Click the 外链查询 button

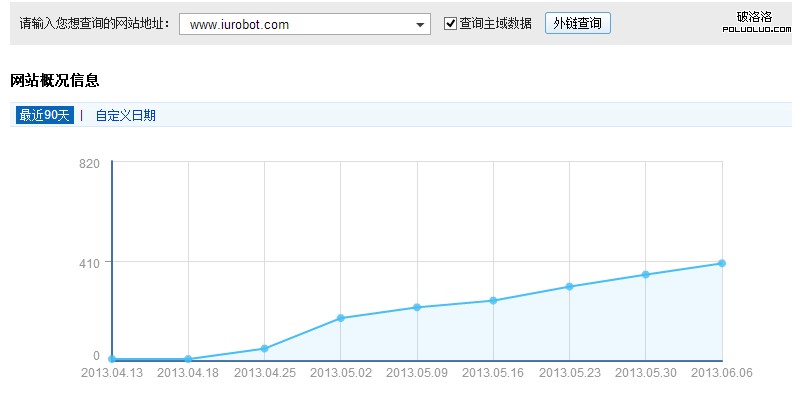pyautogui.click(x=577, y=23)
